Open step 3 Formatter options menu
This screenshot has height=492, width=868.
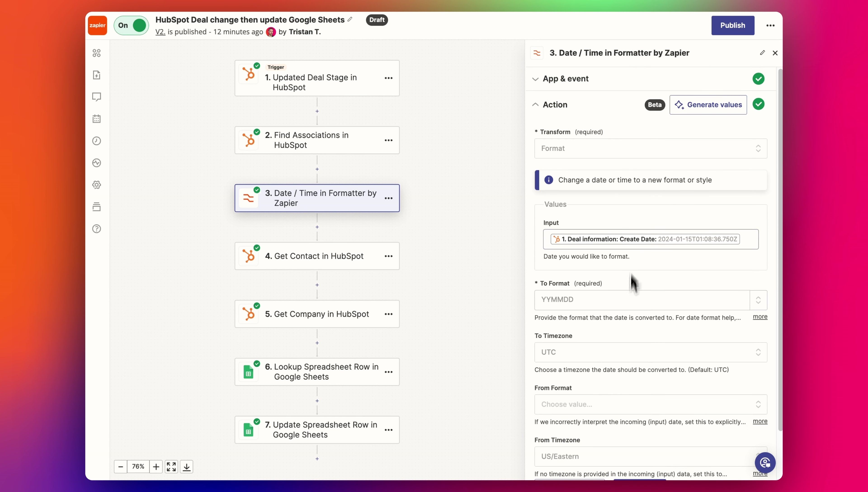pyautogui.click(x=388, y=198)
